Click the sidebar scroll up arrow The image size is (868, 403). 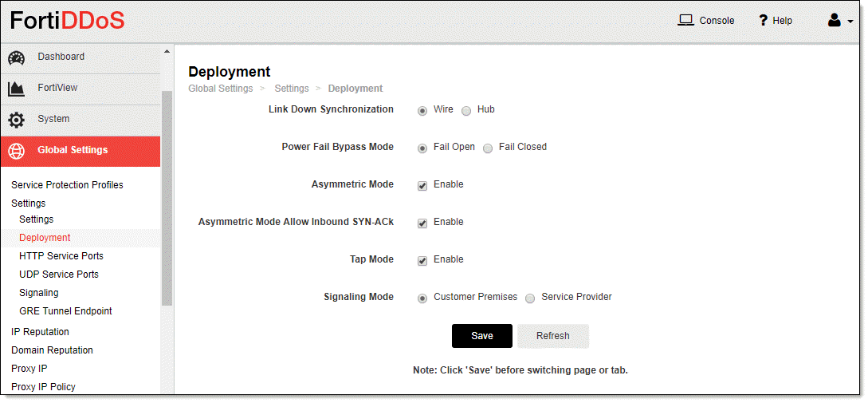click(167, 52)
